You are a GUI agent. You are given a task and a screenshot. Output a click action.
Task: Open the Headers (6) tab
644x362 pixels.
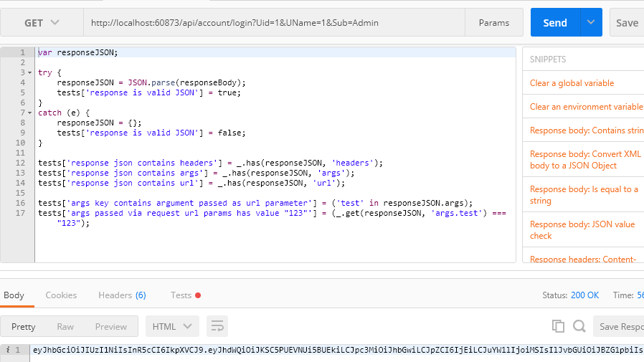click(x=122, y=295)
